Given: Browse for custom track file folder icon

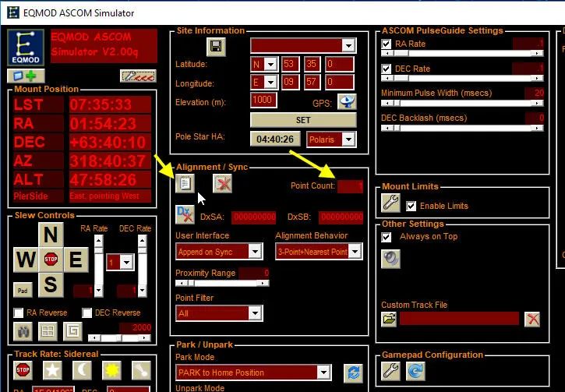Looking at the screenshot, I should [x=390, y=319].
